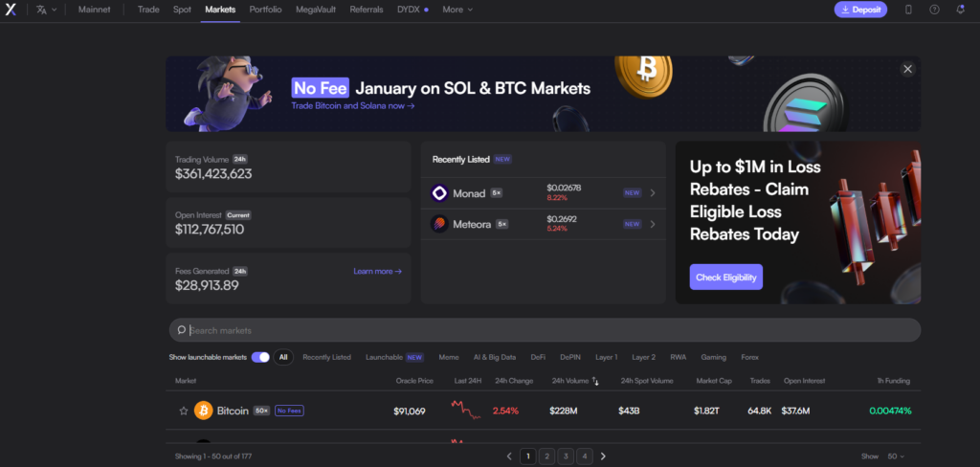Toggle the Show launchable markets switch

260,357
